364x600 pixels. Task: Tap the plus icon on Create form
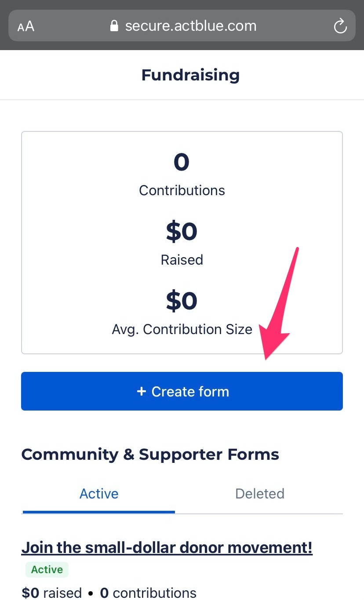pos(141,391)
